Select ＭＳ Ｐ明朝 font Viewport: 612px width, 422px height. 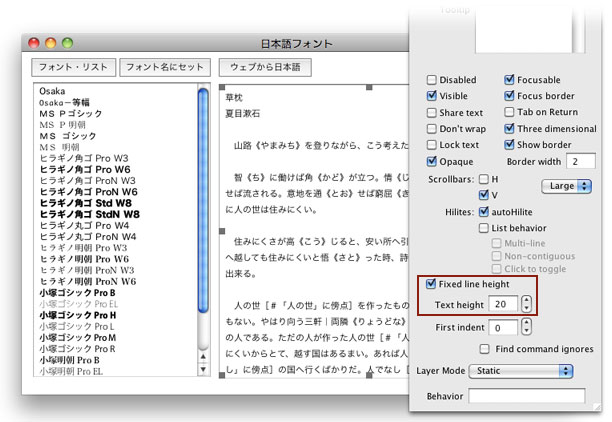click(62, 125)
